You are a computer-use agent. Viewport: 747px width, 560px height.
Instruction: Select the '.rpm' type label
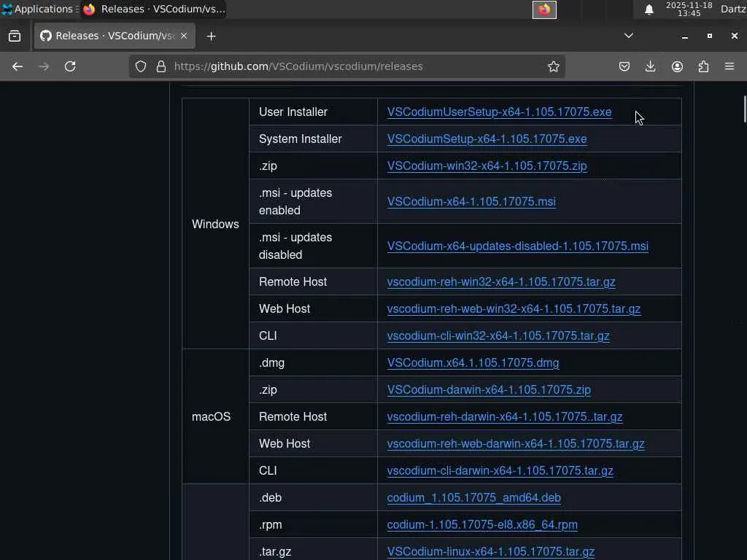click(x=270, y=525)
